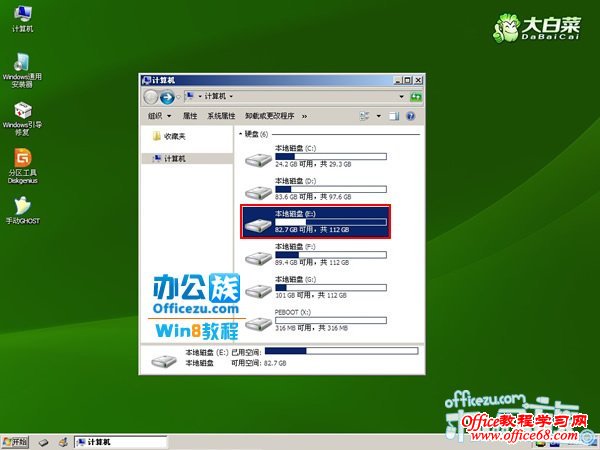Open the 开始 start menu
This screenshot has width=600, height=450.
point(15,442)
